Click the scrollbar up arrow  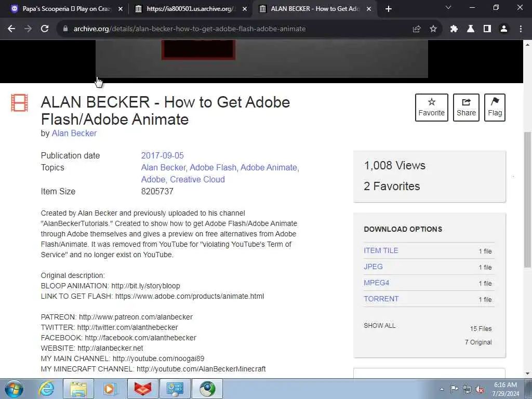527,45
